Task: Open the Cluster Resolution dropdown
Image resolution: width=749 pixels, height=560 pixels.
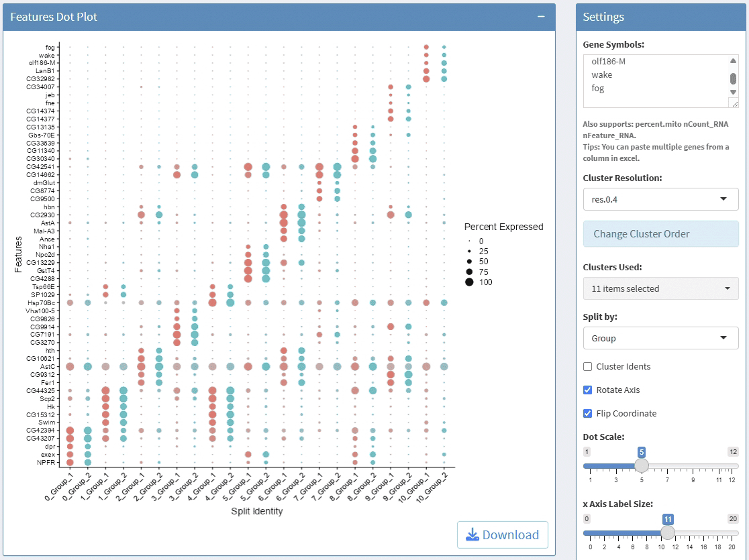Action: tap(660, 199)
